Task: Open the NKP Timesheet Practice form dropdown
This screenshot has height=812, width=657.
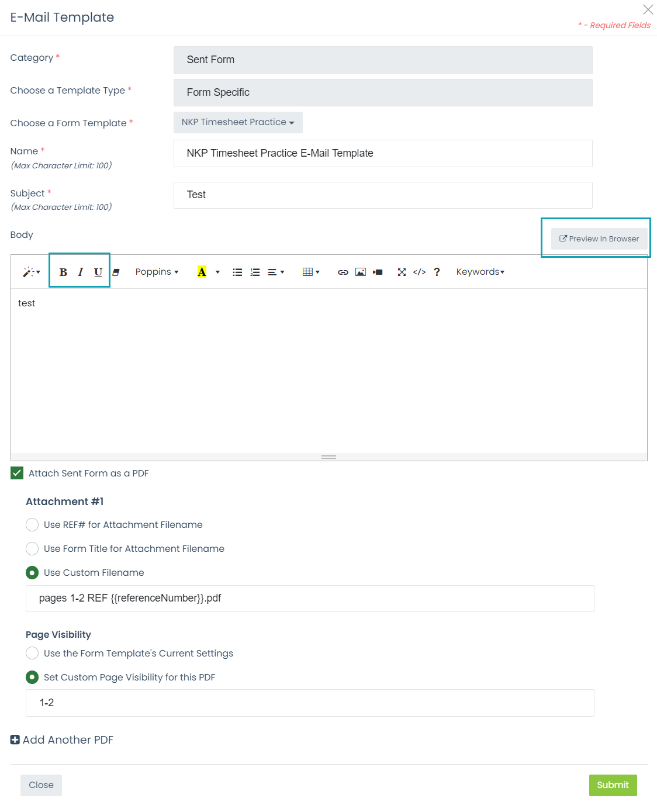Action: pos(238,122)
